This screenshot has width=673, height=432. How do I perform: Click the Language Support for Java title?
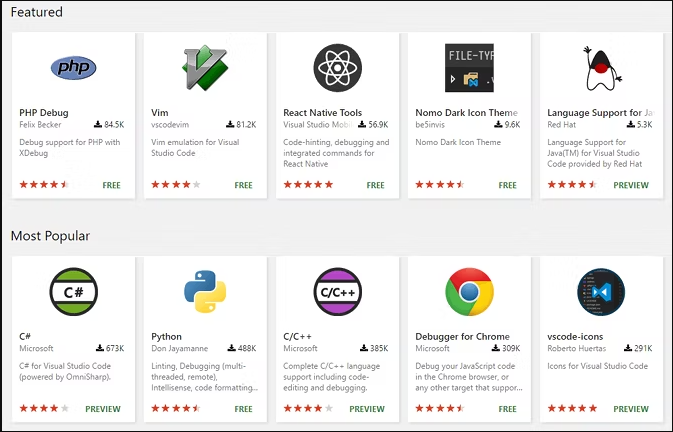pos(600,112)
